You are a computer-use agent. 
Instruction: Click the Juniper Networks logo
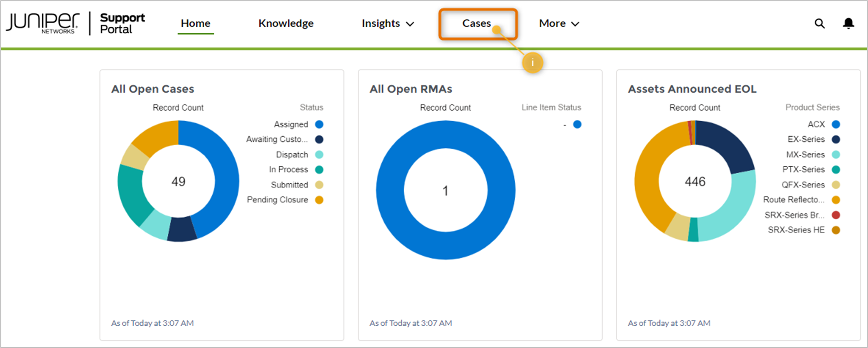(43, 23)
